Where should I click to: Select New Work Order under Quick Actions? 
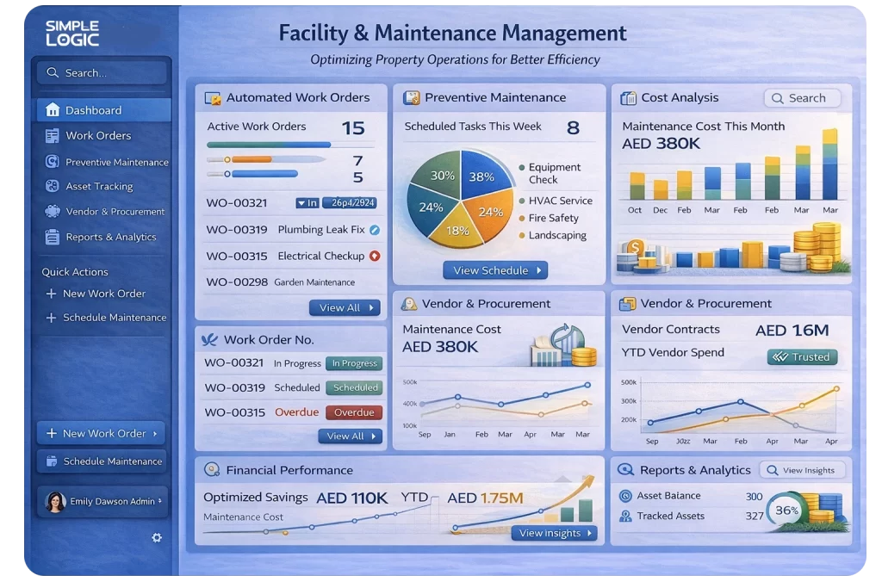point(103,294)
